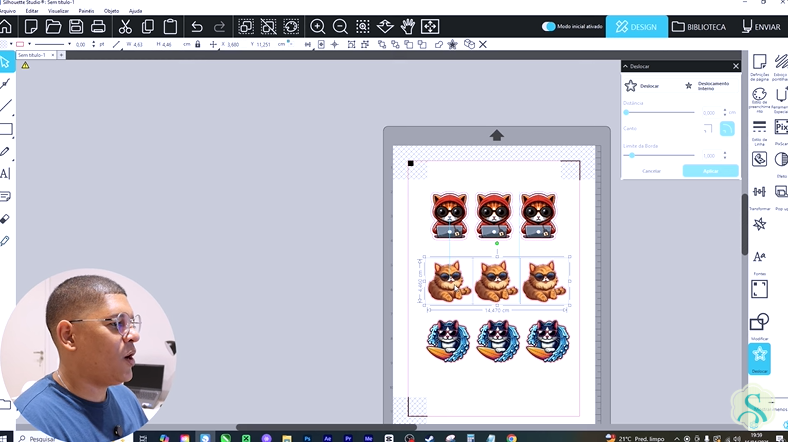Open a file with the folder icon
This screenshot has height=442, width=788.
click(53, 26)
